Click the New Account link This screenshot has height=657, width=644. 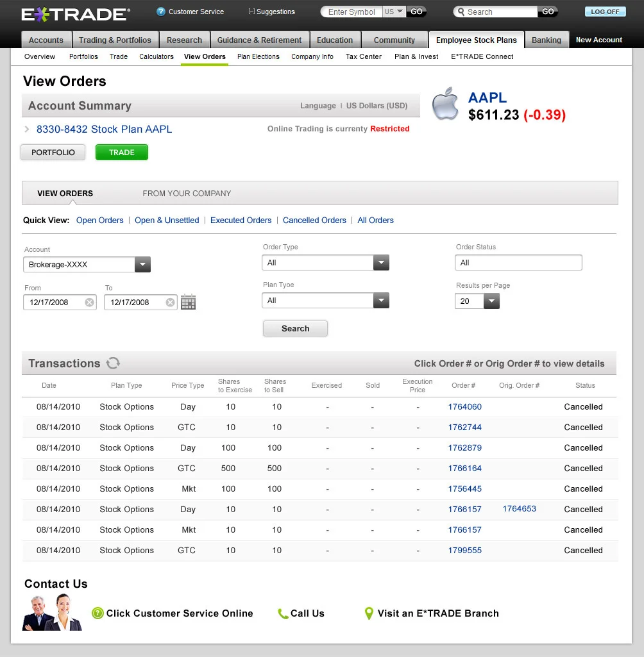point(598,40)
